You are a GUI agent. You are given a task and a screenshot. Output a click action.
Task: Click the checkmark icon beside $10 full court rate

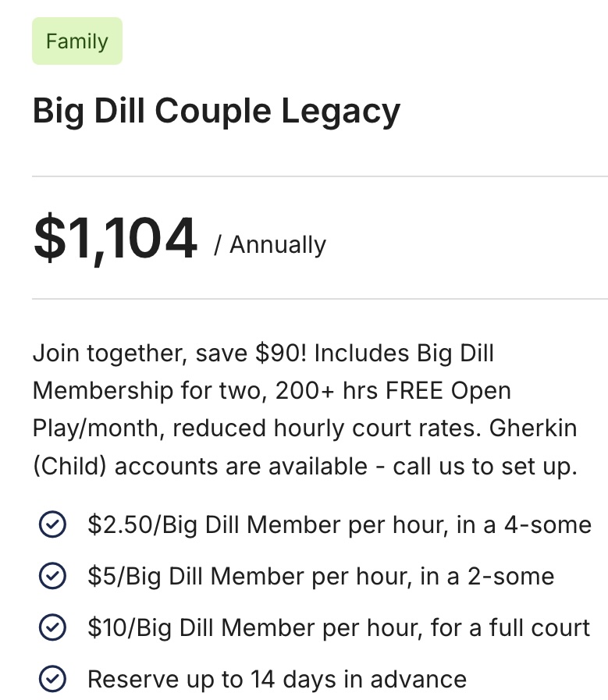[52, 628]
